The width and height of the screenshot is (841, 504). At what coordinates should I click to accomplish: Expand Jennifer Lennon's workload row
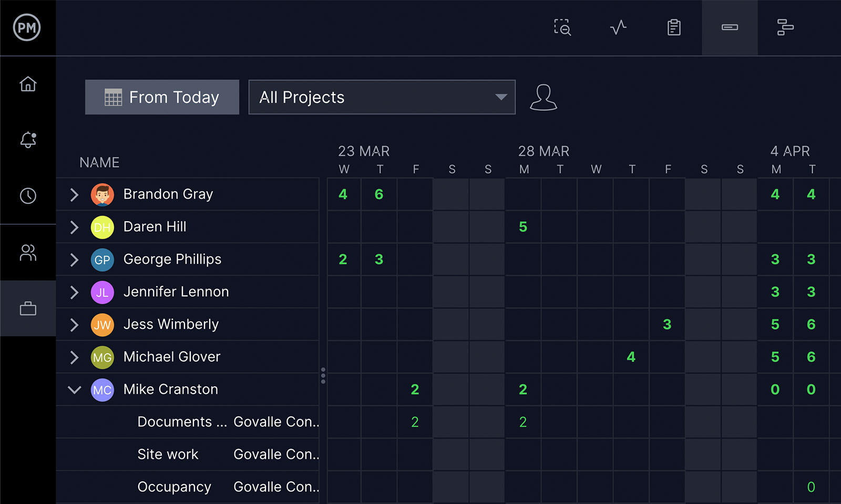74,292
